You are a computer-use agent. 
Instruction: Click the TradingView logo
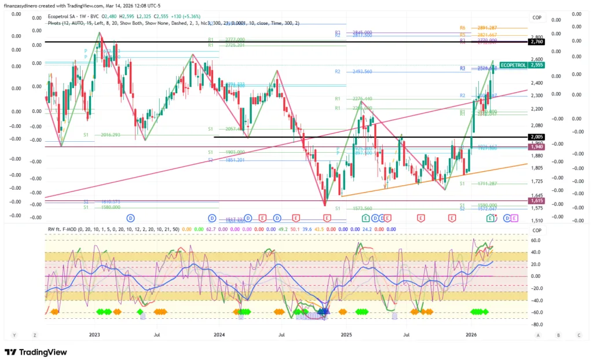[36, 352]
